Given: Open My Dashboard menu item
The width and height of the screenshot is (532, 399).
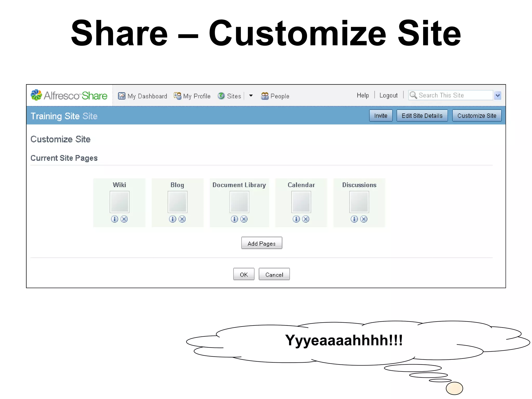Looking at the screenshot, I should click(143, 96).
